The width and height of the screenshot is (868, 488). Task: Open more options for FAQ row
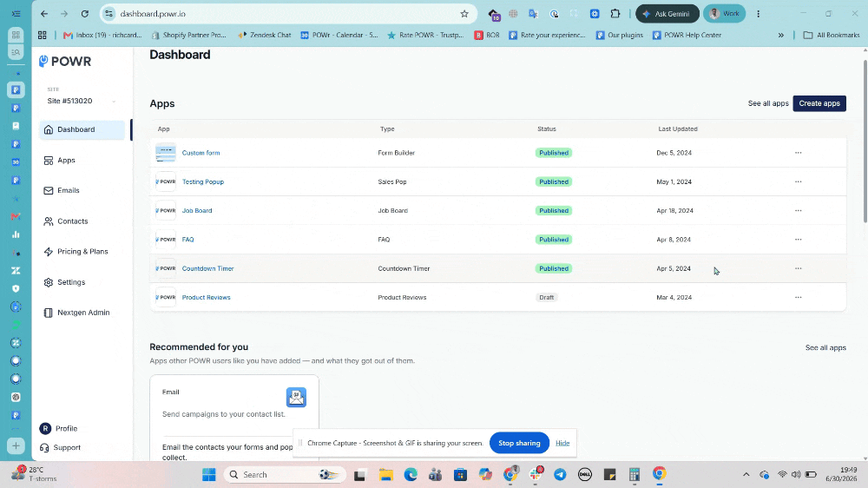(x=798, y=240)
